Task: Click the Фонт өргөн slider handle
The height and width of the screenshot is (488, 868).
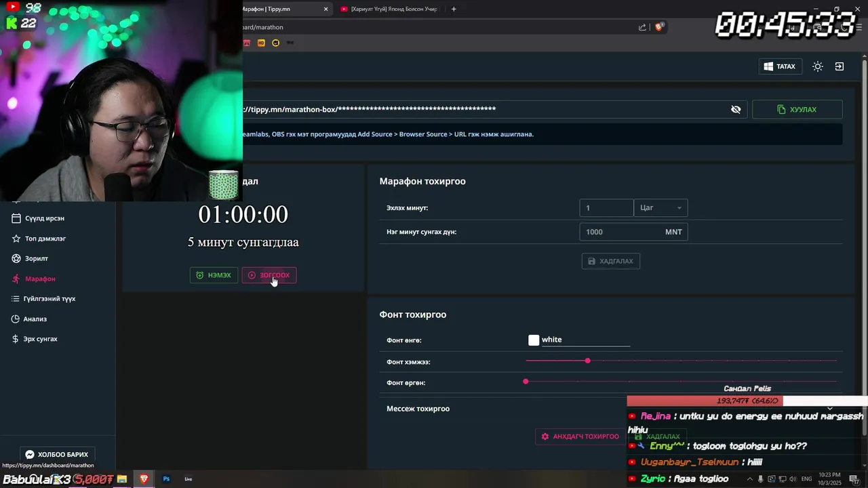Action: [526, 382]
